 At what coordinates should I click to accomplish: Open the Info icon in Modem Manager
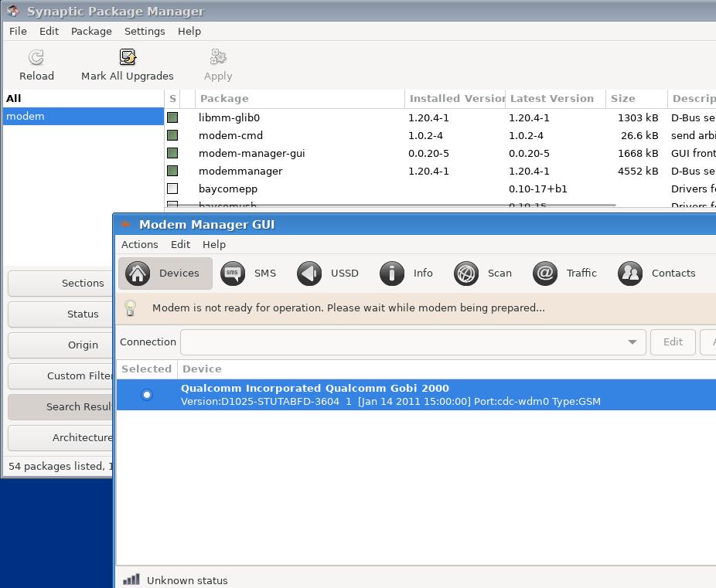tap(392, 274)
